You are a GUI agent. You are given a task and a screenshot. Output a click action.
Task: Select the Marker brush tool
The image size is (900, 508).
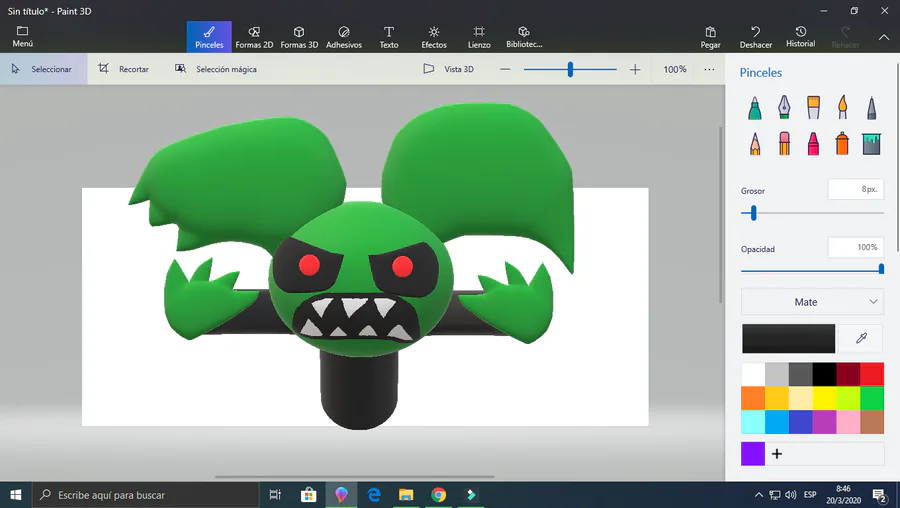click(x=755, y=108)
